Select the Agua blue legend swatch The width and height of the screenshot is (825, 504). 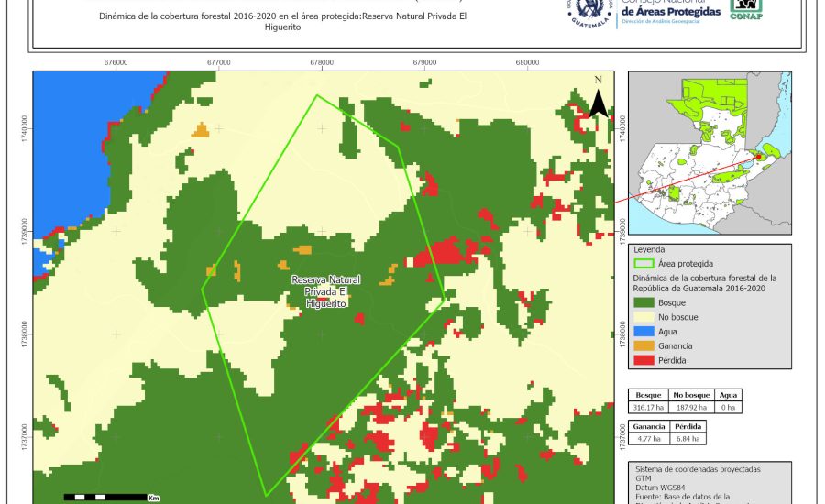(x=645, y=332)
